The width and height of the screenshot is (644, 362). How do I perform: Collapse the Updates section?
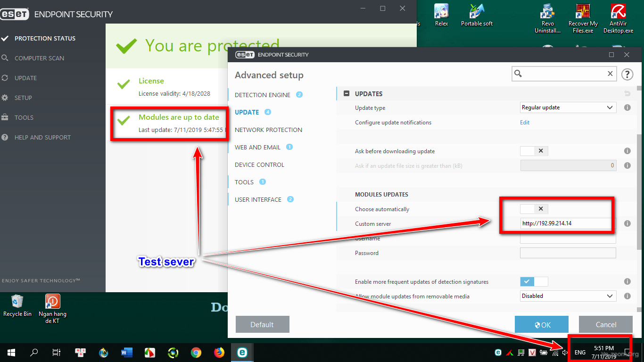pos(347,94)
